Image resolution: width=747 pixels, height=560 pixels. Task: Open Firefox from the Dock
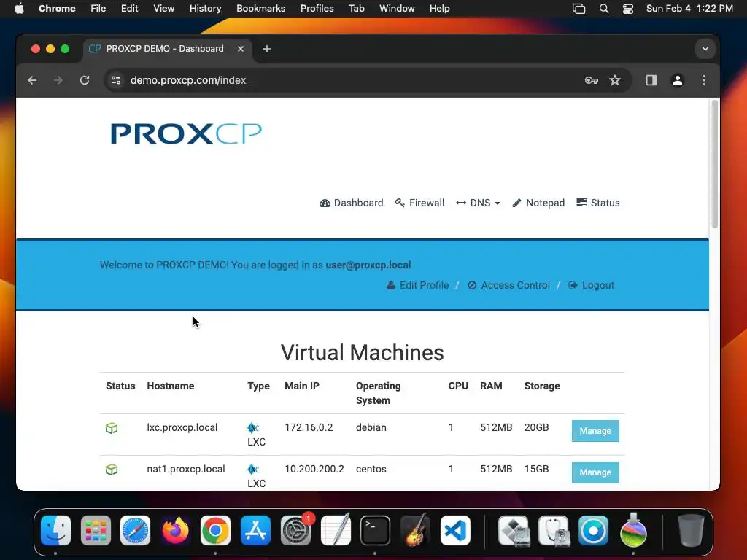(x=175, y=531)
